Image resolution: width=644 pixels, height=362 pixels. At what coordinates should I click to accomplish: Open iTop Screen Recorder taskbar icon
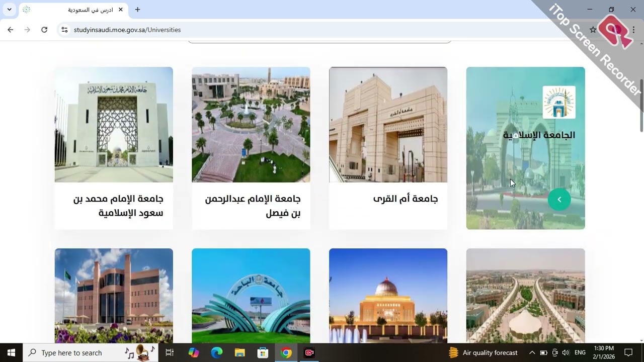(309, 352)
